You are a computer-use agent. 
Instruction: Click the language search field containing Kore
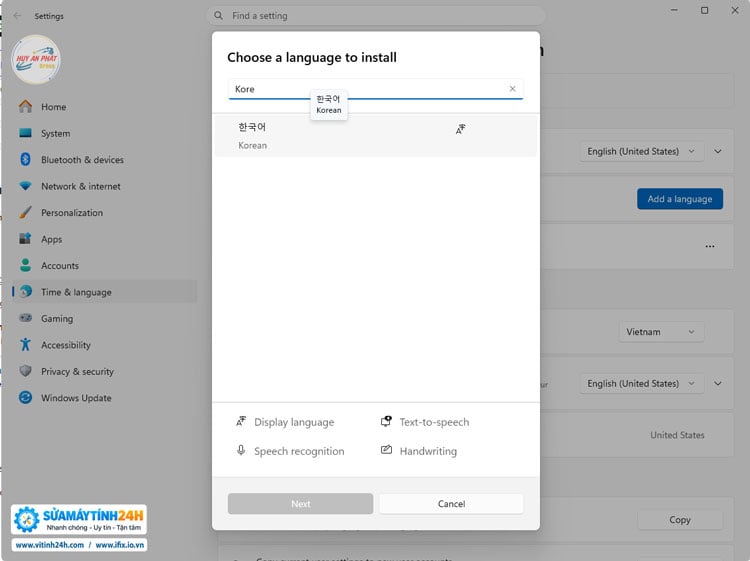(x=376, y=89)
